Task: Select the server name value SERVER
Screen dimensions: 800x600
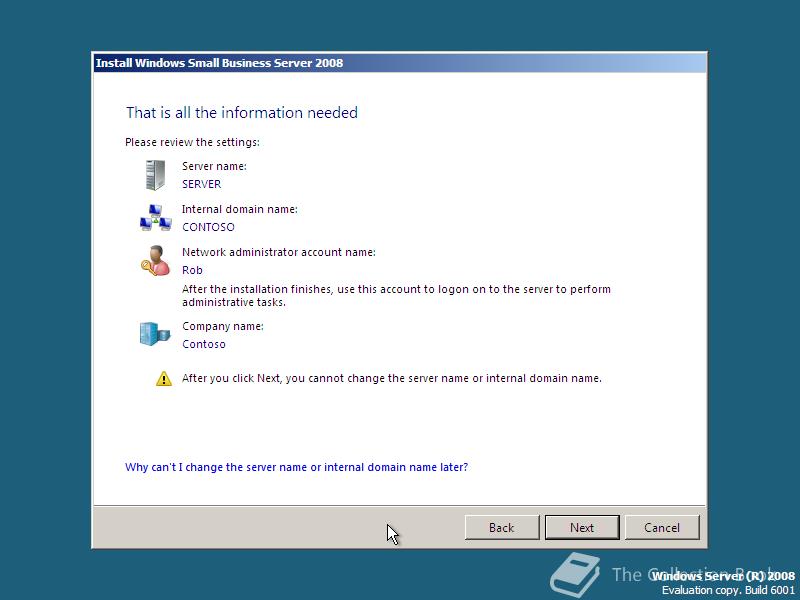Action: coord(202,184)
